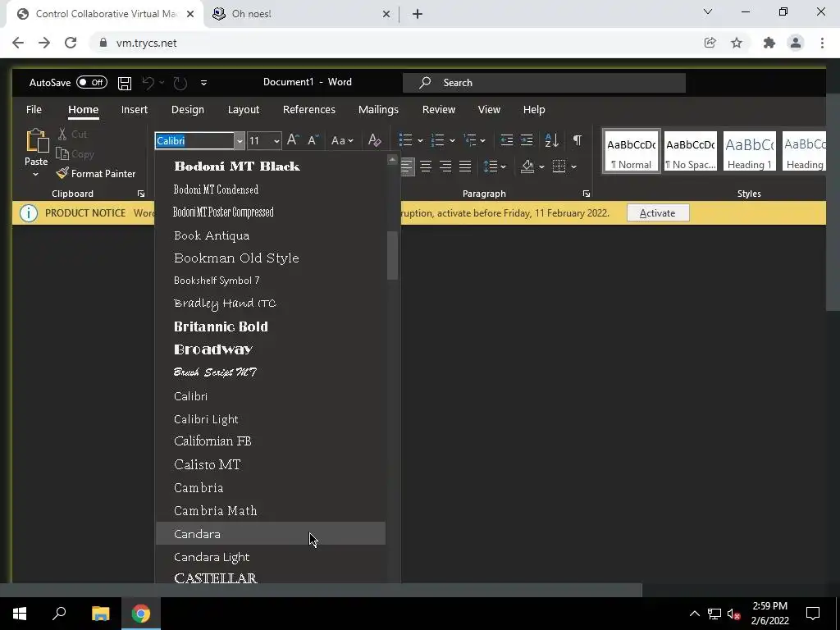Click the Shading paint bucket icon
840x630 pixels.
click(x=527, y=167)
